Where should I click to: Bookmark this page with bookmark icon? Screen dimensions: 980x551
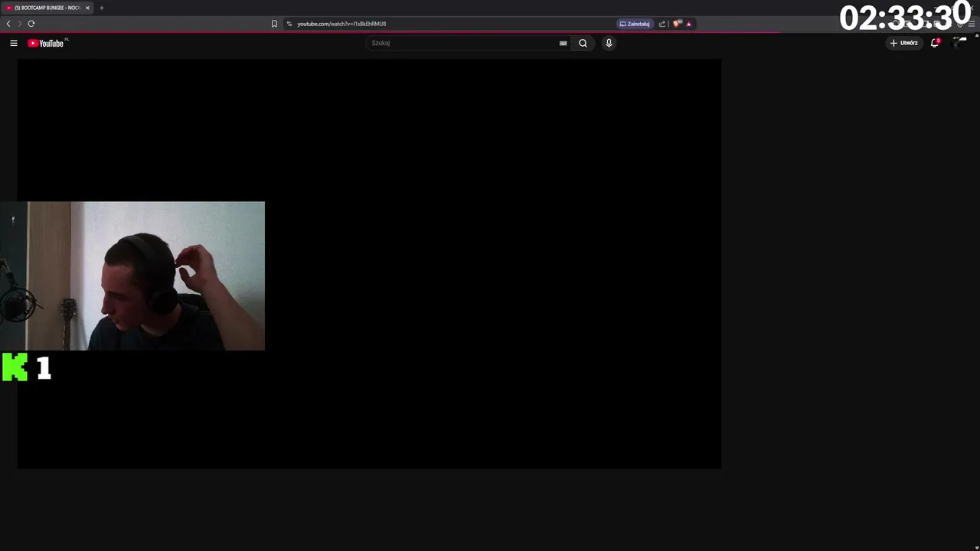[x=274, y=24]
